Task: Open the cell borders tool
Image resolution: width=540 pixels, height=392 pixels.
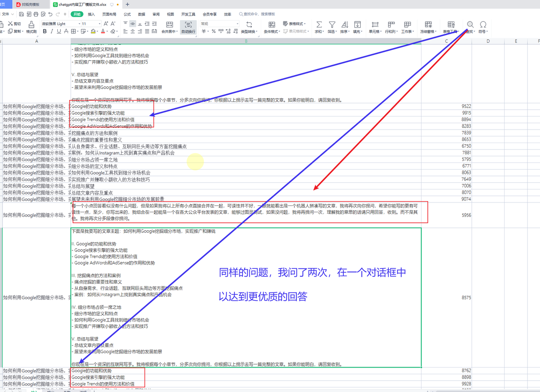Action: click(73, 31)
